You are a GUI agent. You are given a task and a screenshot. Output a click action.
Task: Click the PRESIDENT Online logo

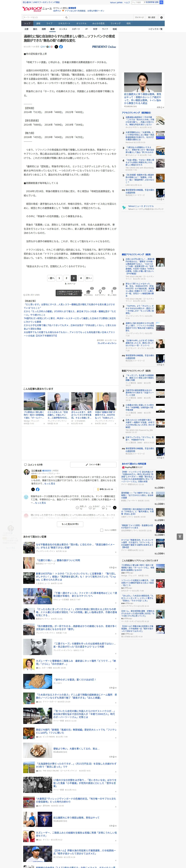104,47
